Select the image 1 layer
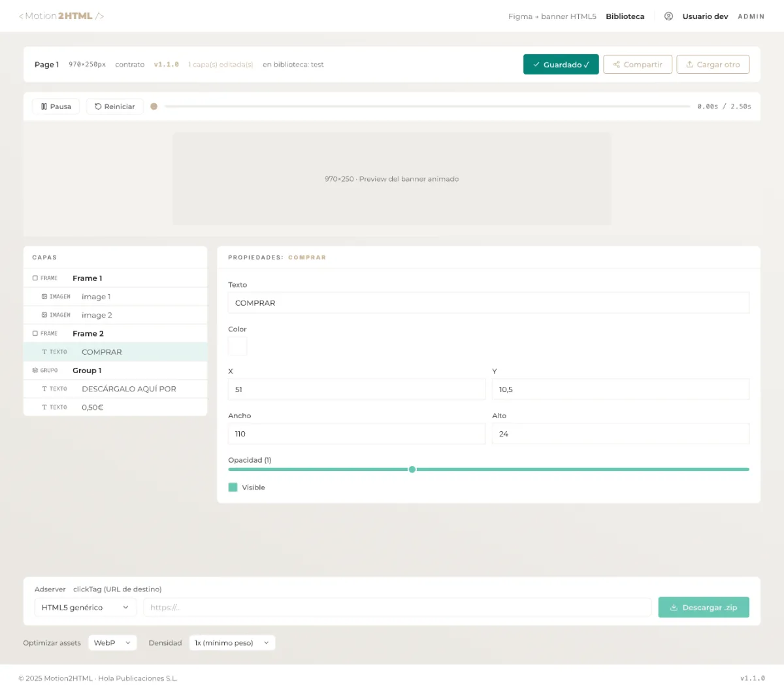The image size is (784, 692). (x=115, y=297)
